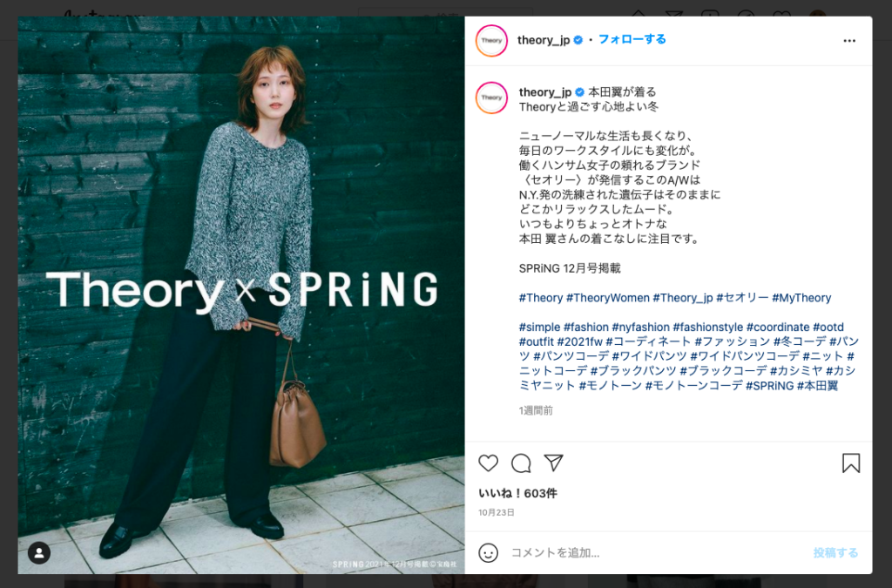Viewport: 892px width, 588px height.
Task: Click the Theory × SPRiNG post photo
Action: (x=241, y=295)
